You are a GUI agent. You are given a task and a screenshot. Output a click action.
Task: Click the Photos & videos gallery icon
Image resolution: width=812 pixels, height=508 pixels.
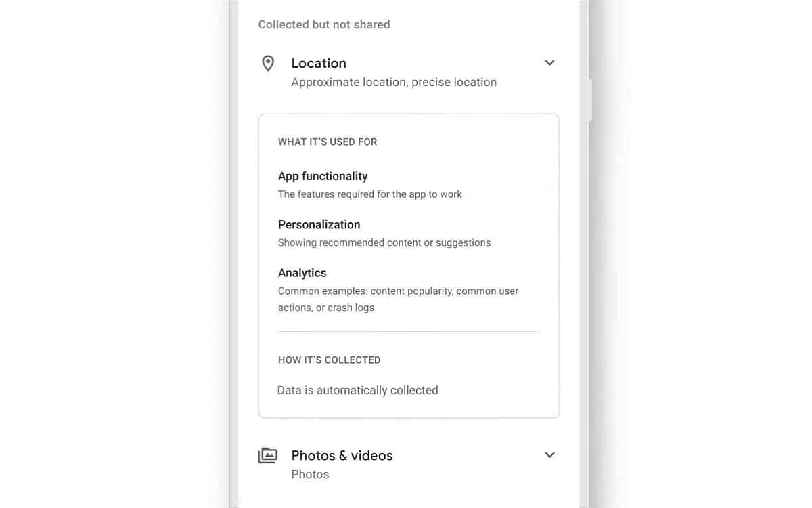268,455
